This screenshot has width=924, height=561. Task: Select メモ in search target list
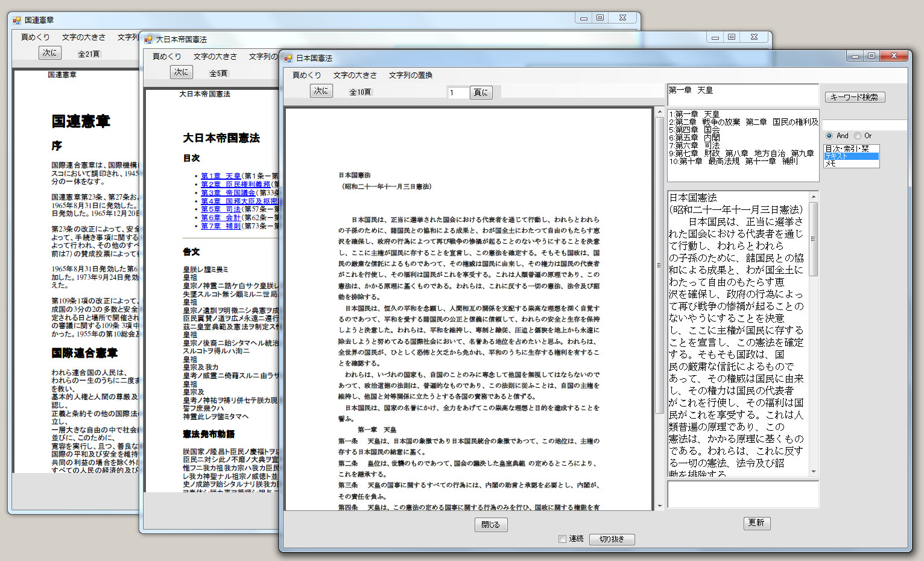852,163
